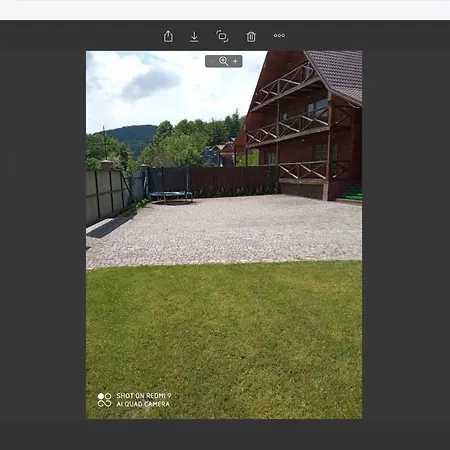450x450 pixels.
Task: Zoom in with the plus button
Action: 235,61
